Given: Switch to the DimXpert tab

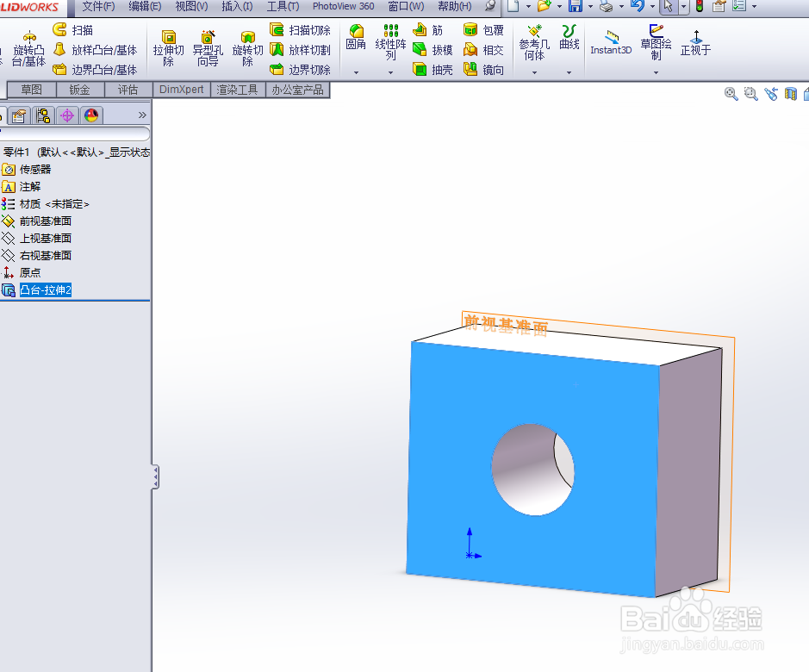Looking at the screenshot, I should click(x=182, y=90).
